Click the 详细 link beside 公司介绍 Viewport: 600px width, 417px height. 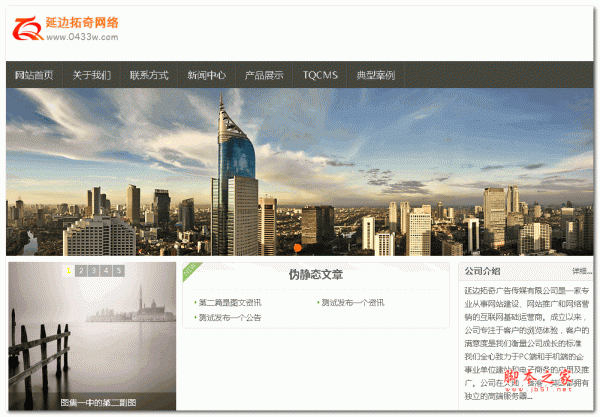582,271
